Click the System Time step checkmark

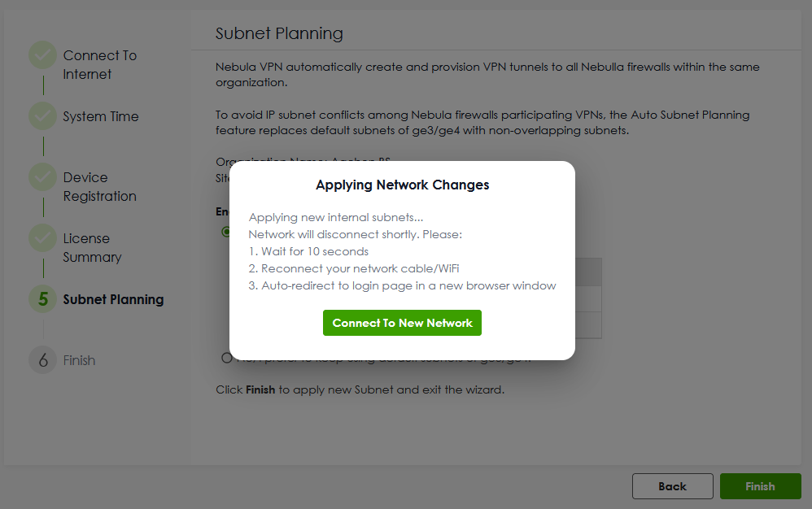click(x=42, y=116)
